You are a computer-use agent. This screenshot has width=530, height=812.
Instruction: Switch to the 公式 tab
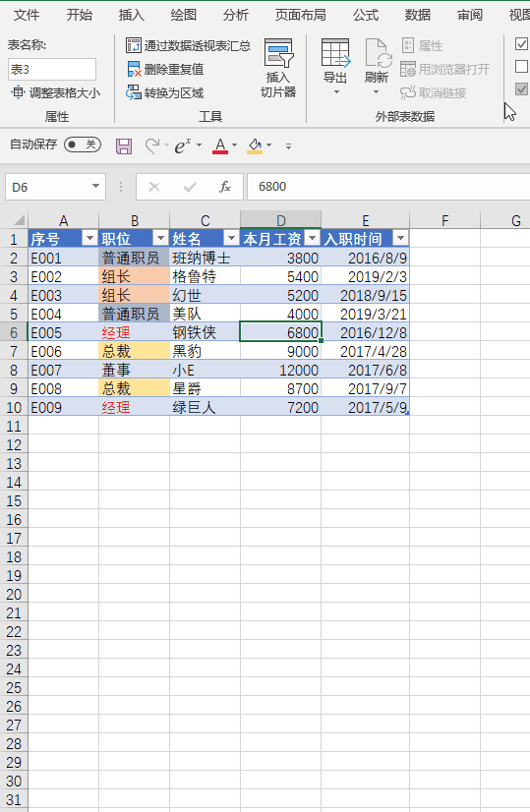[x=366, y=15]
